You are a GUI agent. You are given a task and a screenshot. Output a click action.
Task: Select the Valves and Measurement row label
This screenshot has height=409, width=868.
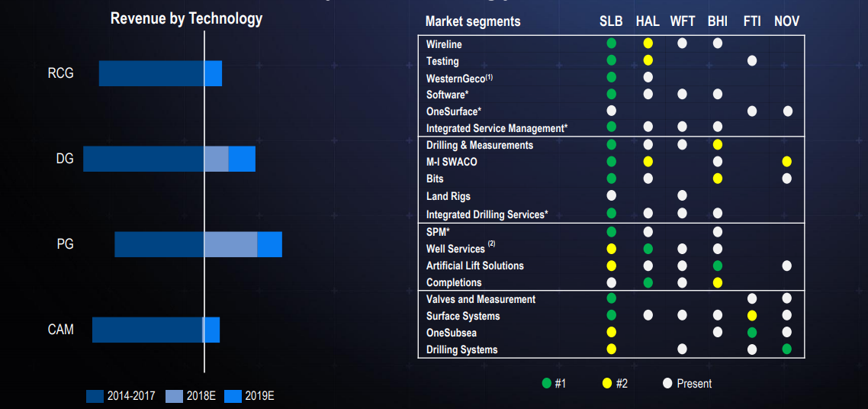pyautogui.click(x=481, y=299)
